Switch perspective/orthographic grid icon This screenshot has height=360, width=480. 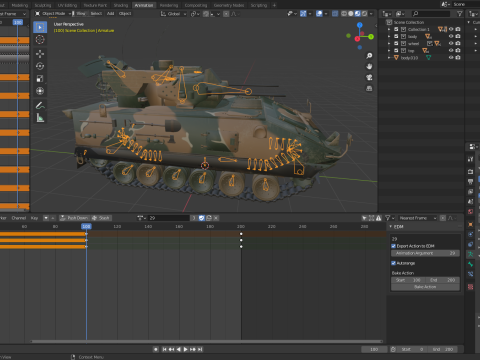(369, 88)
